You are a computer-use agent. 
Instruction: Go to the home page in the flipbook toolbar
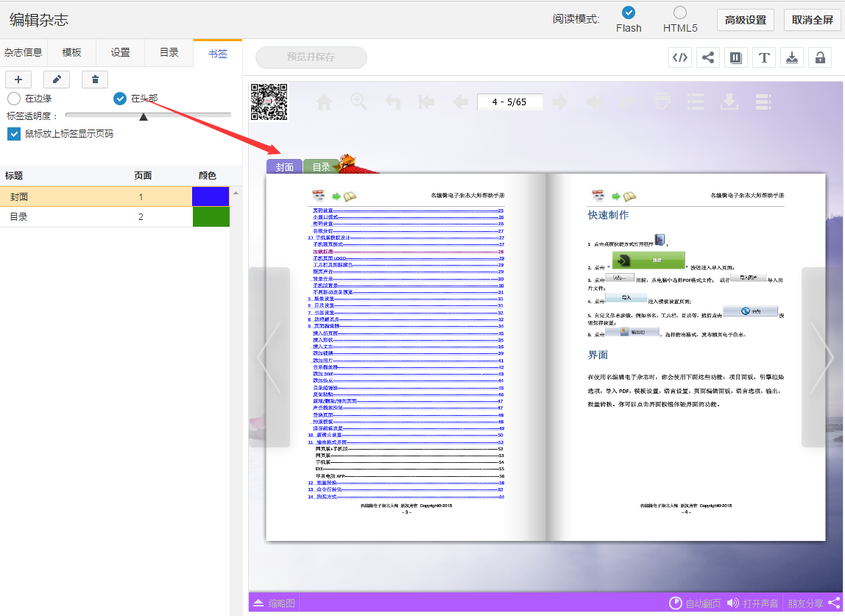325,102
